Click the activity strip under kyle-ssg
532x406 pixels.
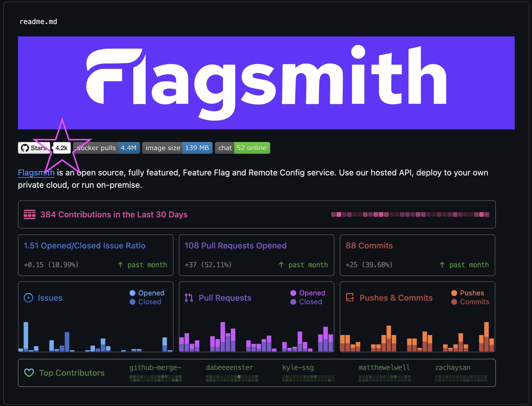(308, 378)
